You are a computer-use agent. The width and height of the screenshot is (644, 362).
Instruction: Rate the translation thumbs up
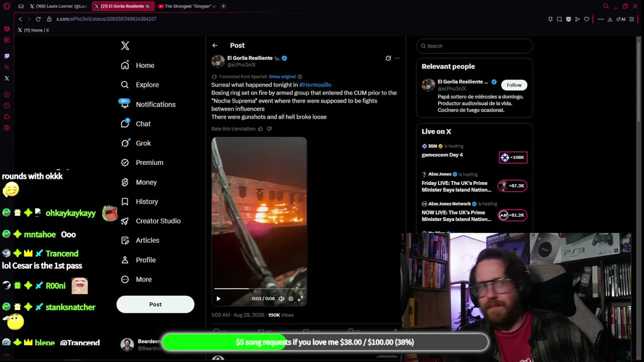(x=260, y=129)
